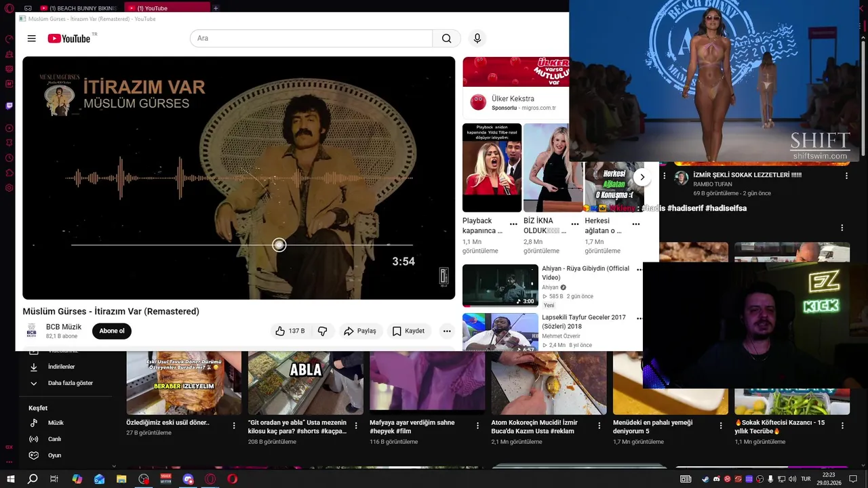The width and height of the screenshot is (868, 488).
Task: Subscribe with the Abone ol button
Action: click(x=112, y=331)
